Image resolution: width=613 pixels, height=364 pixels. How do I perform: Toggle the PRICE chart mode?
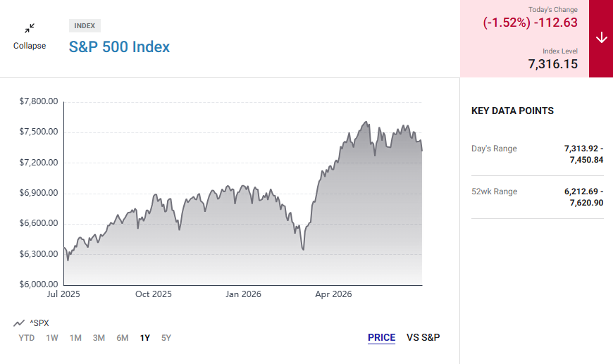coord(382,337)
